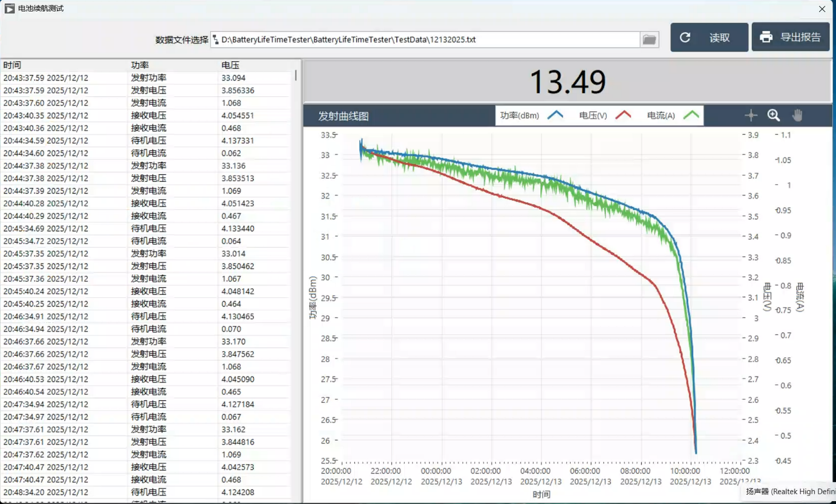Select the first row 发射功率 33.094

[x=147, y=78]
